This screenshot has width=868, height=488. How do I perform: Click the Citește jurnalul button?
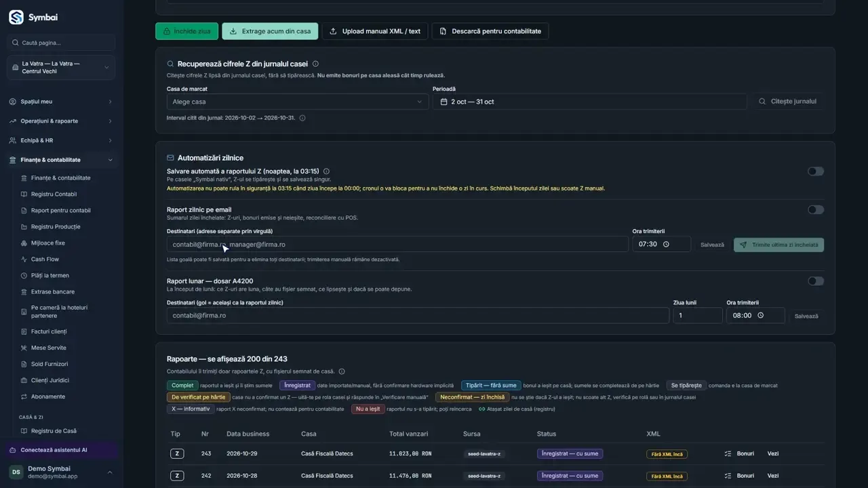coord(787,102)
